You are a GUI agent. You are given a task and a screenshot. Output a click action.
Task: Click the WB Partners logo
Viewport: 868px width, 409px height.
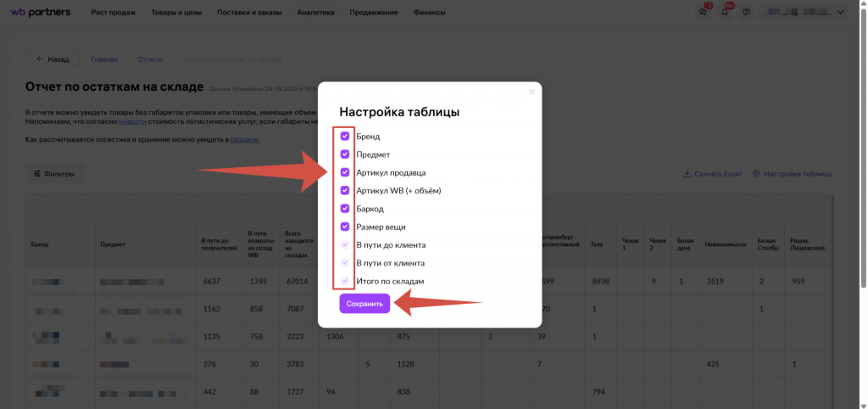pos(40,13)
